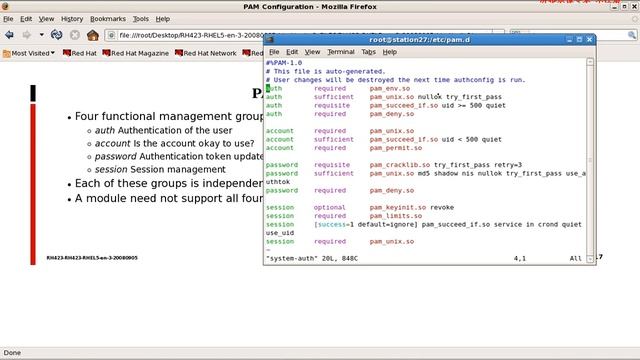
Task: Open Firefox Edit menu
Action: [26, 19]
